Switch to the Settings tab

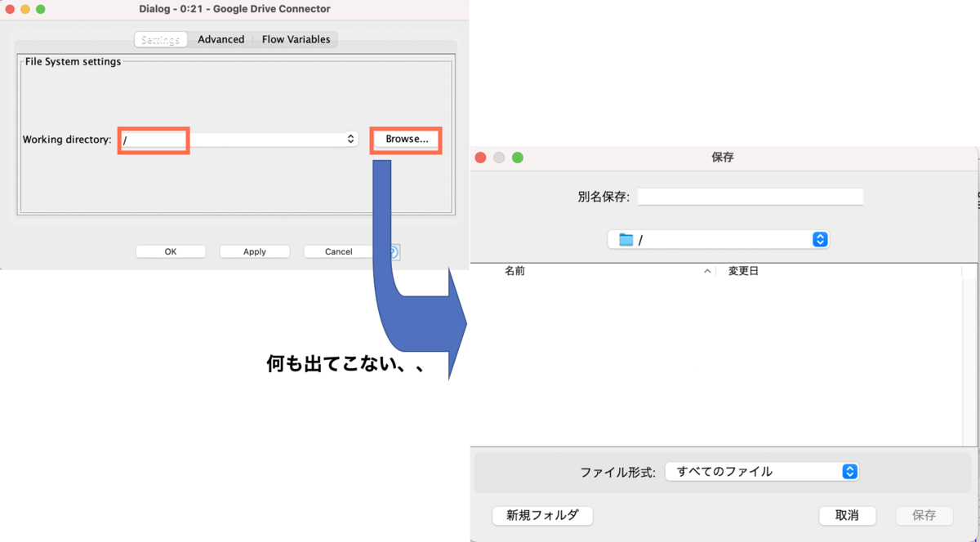pos(160,39)
